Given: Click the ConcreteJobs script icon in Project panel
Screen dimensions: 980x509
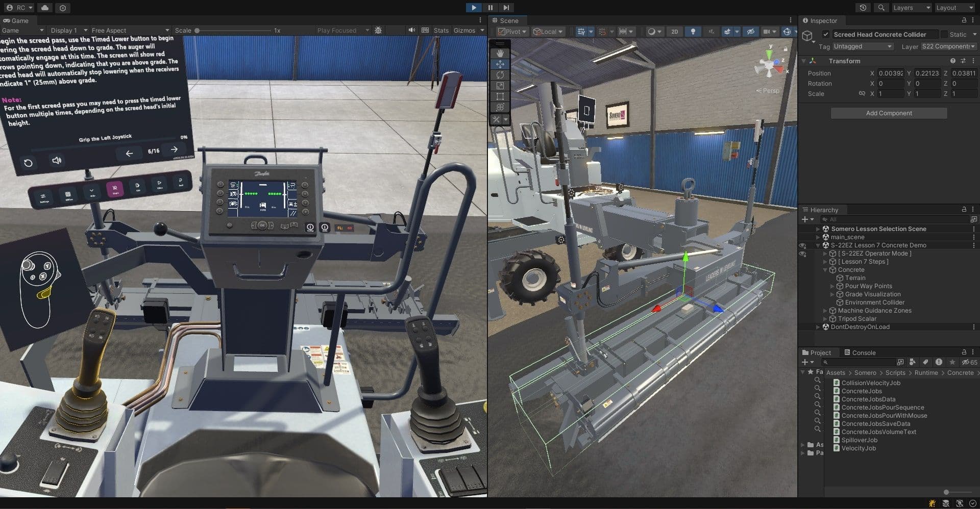Looking at the screenshot, I should pos(837,391).
